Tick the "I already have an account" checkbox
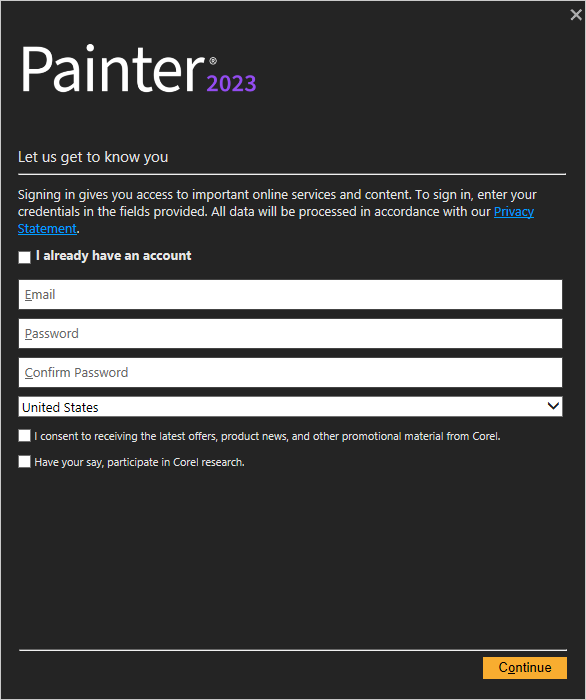This screenshot has height=700, width=586. pos(25,257)
